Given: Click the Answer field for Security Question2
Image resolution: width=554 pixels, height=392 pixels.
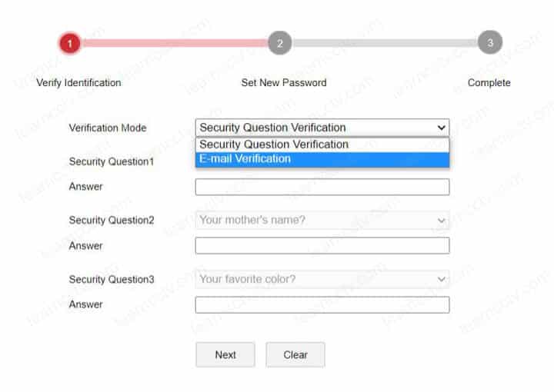Looking at the screenshot, I should pyautogui.click(x=322, y=246).
